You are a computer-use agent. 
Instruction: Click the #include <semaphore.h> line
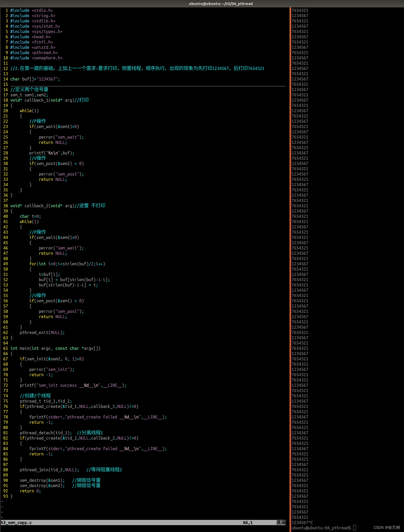[x=36, y=58]
